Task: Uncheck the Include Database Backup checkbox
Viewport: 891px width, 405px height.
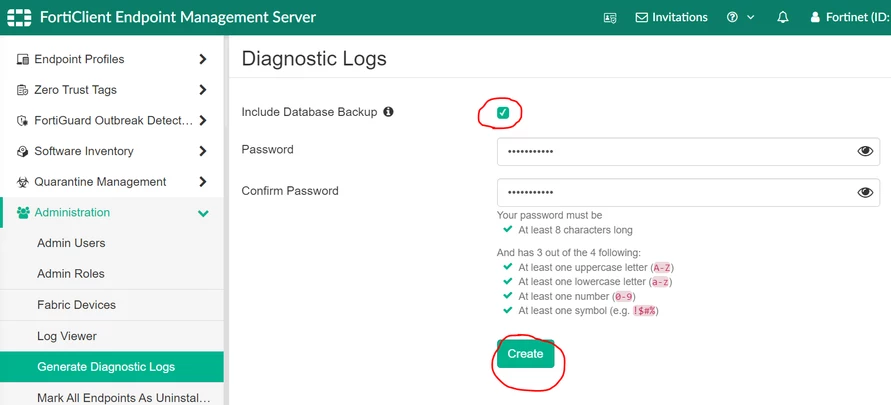Action: [x=502, y=112]
